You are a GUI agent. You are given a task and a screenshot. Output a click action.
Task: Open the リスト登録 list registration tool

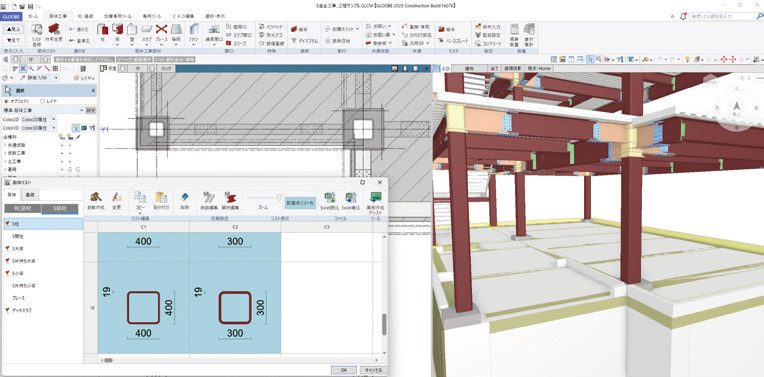[37, 34]
